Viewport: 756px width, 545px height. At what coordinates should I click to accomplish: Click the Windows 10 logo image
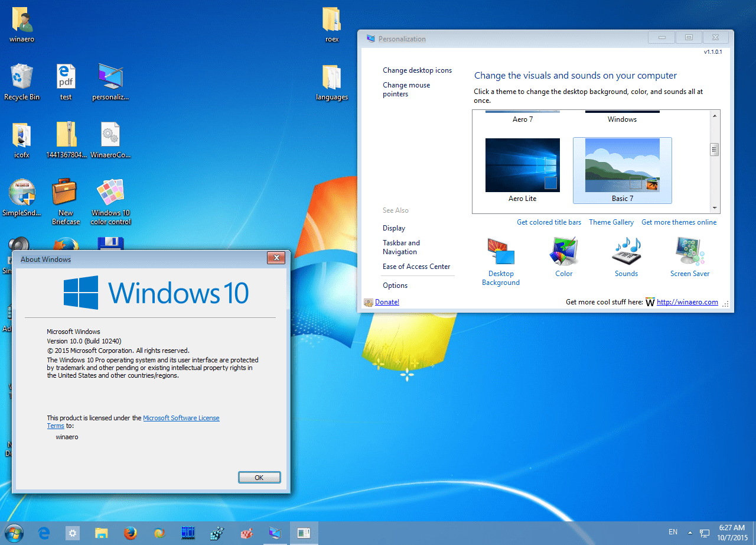[x=157, y=293]
